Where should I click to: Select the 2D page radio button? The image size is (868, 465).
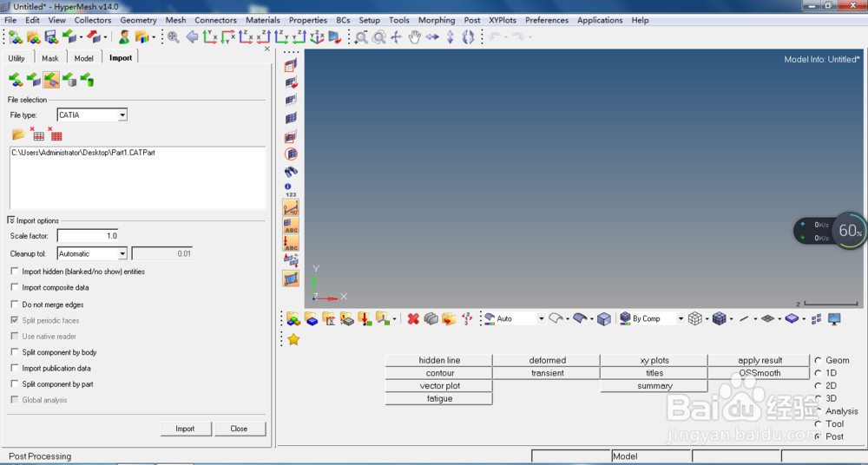(818, 386)
